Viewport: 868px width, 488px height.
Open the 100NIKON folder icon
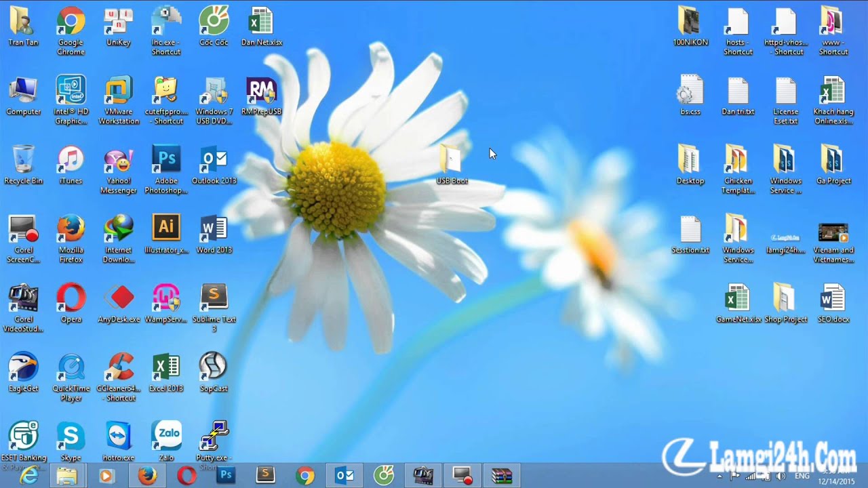point(690,26)
